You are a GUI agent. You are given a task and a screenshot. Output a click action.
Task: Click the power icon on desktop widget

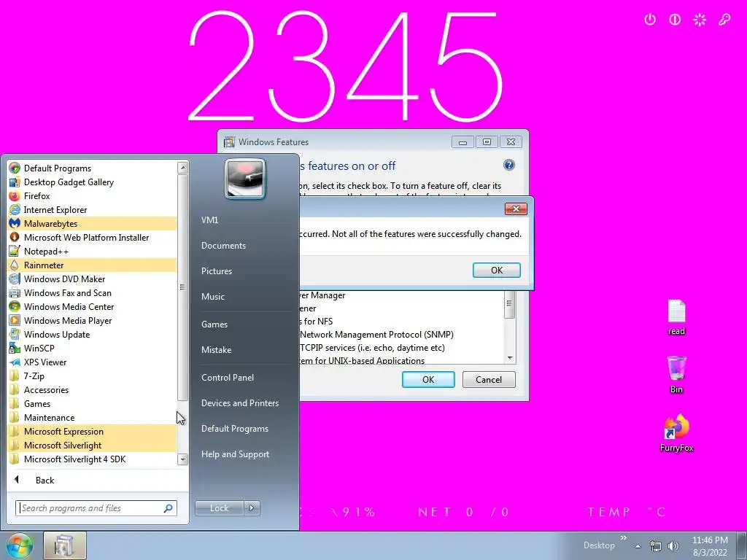pos(650,20)
